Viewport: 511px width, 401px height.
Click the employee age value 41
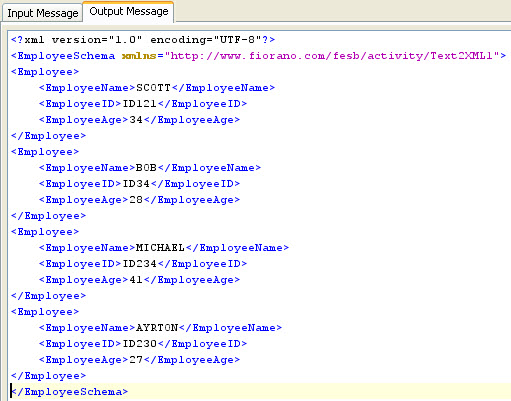(136, 280)
